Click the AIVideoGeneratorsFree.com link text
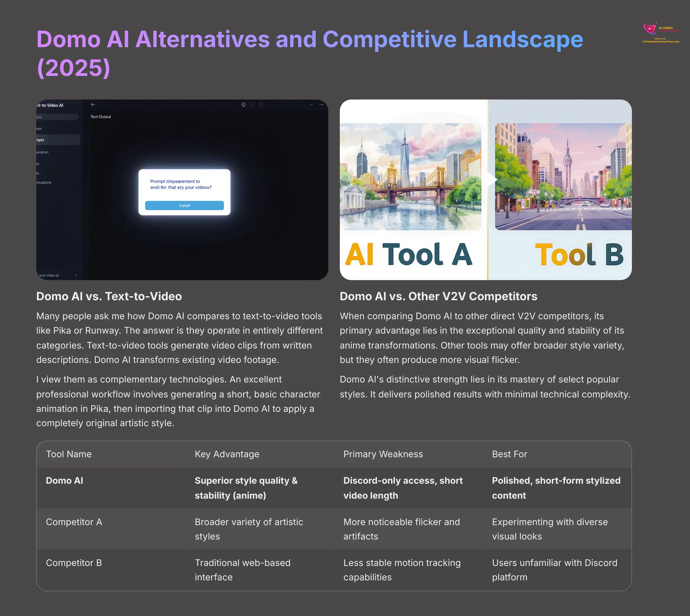This screenshot has height=616, width=690. click(661, 41)
